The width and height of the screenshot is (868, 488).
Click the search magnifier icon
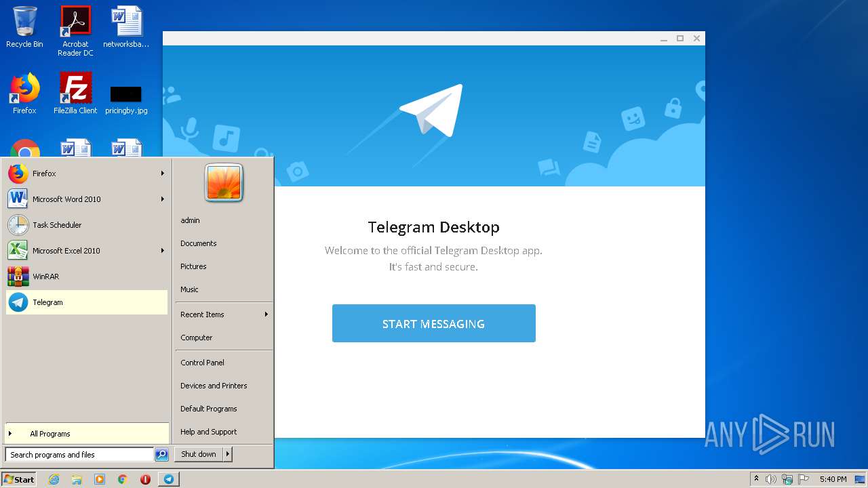pyautogui.click(x=161, y=455)
